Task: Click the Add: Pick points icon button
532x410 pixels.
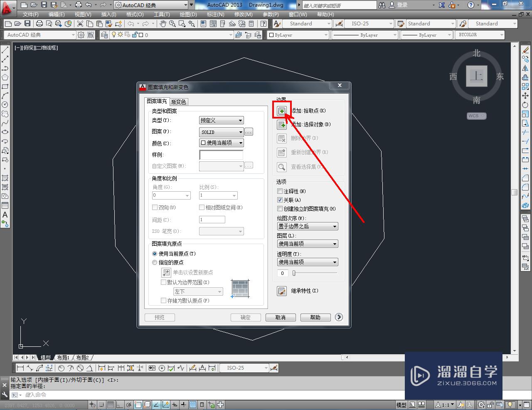Action: click(x=282, y=111)
